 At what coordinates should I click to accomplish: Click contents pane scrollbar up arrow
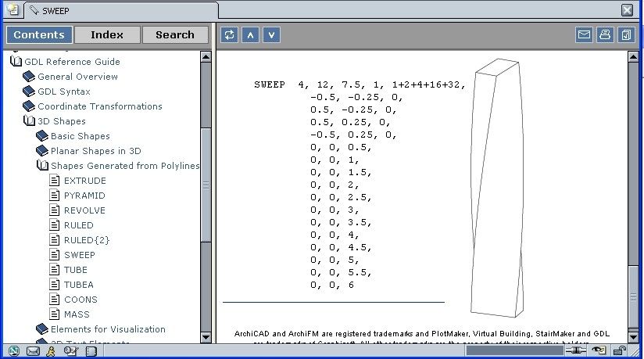coord(206,56)
